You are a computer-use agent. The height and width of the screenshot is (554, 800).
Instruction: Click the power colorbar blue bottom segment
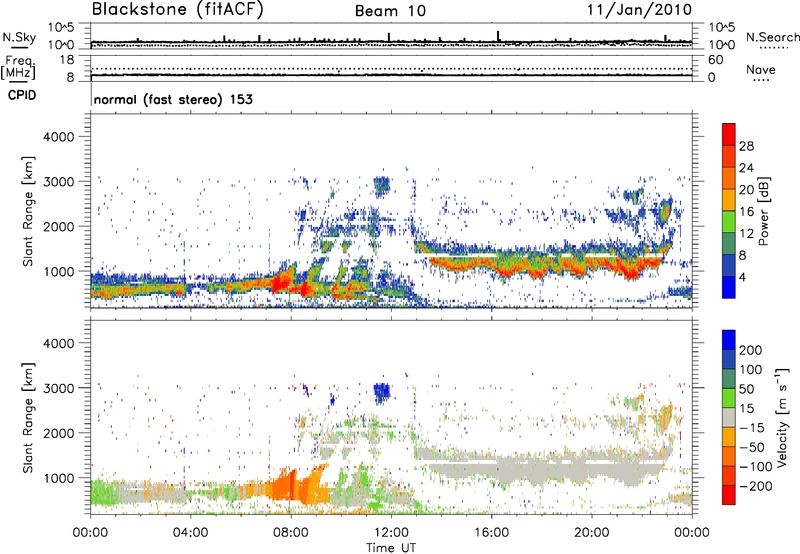pyautogui.click(x=729, y=287)
